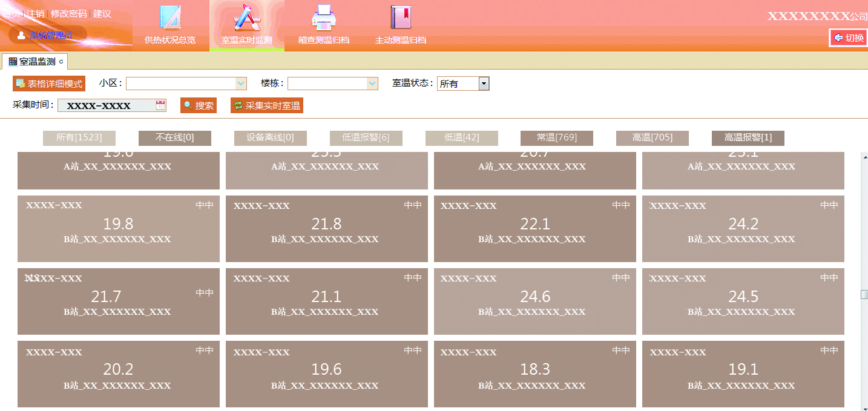Expand the 楼栋 dropdown list
Image resolution: width=868 pixels, height=411 pixels.
click(x=372, y=84)
